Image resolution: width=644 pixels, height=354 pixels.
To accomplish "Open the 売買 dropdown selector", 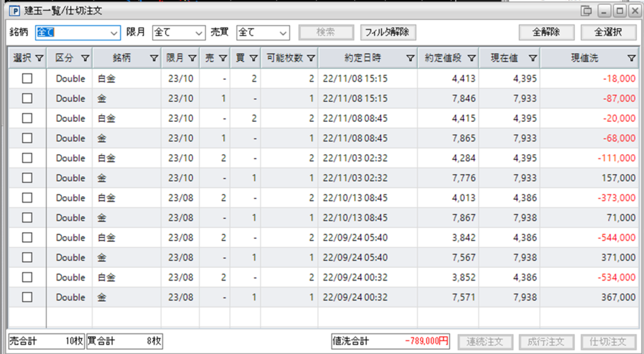I will (263, 33).
